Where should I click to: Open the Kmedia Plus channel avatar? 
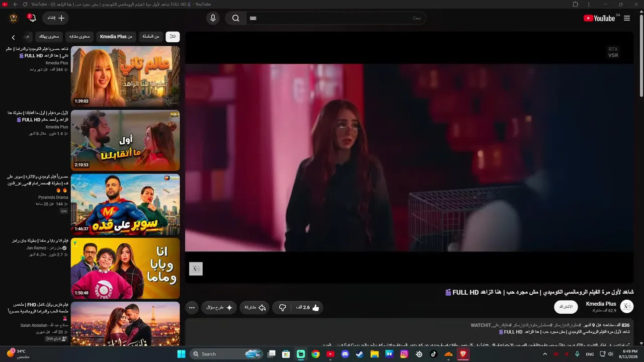click(627, 306)
